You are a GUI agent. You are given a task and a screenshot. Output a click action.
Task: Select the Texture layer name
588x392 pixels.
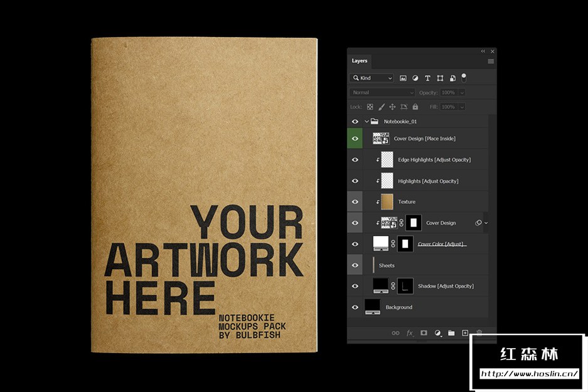click(407, 201)
